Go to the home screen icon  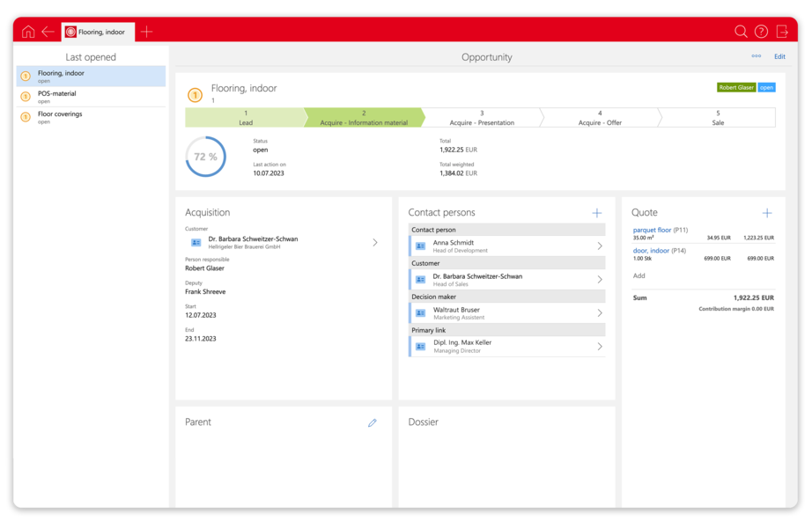pos(28,32)
